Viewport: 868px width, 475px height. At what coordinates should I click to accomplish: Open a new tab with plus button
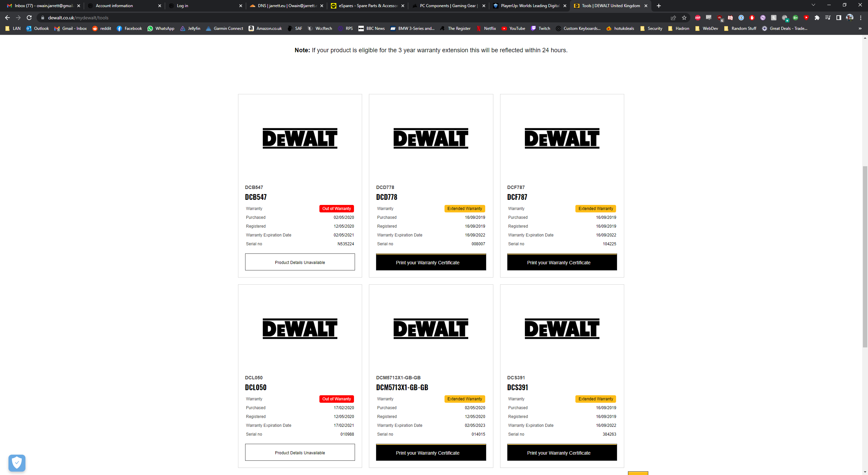pos(658,6)
